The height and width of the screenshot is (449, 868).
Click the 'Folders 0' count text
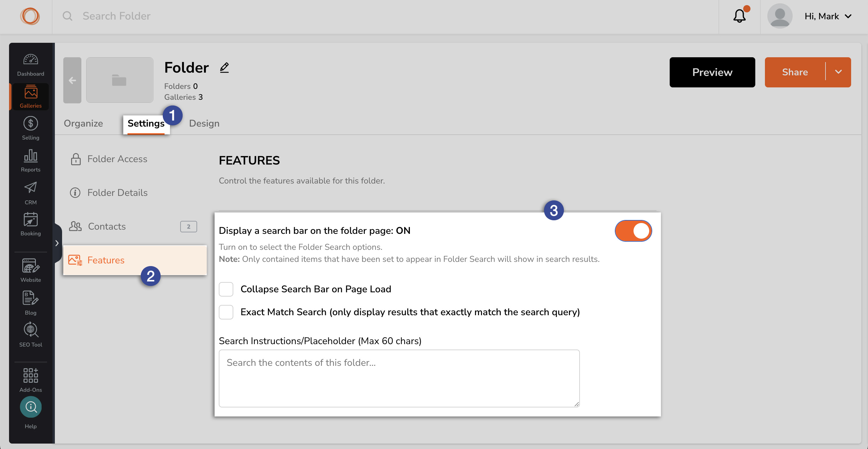click(181, 86)
